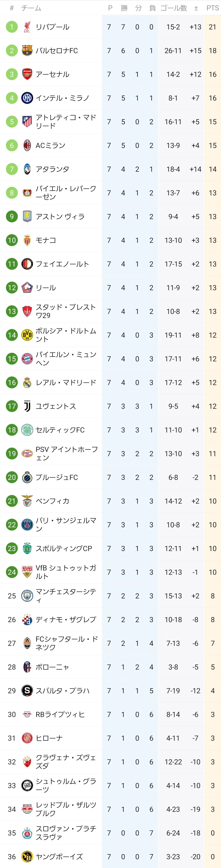This screenshot has width=221, height=868.
Task: Open the アタランタ team link
Action: tap(52, 169)
